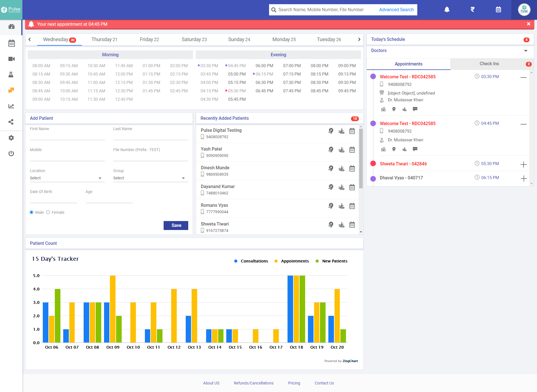
Task: Open the Location select dropdown
Action: pos(67,178)
